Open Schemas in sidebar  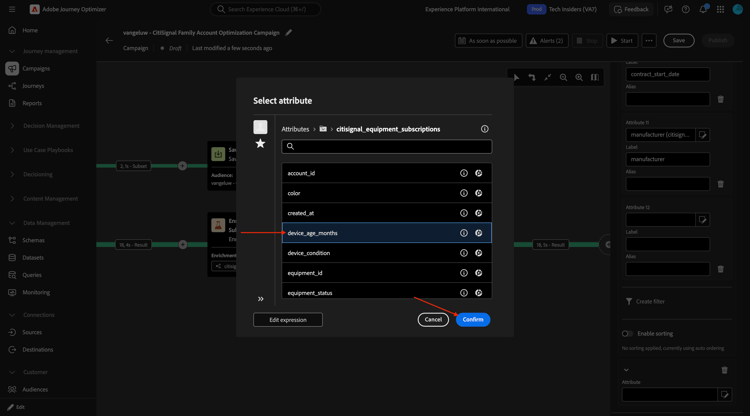tap(33, 241)
